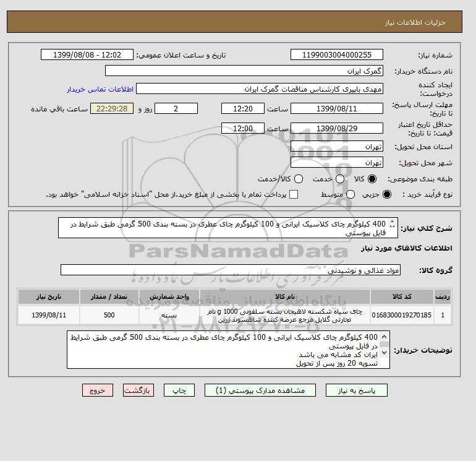The height and width of the screenshot is (461, 476).
Task: Click the گروه کالا field مواد غذائی و نوشیدنی
Action: [231, 270]
